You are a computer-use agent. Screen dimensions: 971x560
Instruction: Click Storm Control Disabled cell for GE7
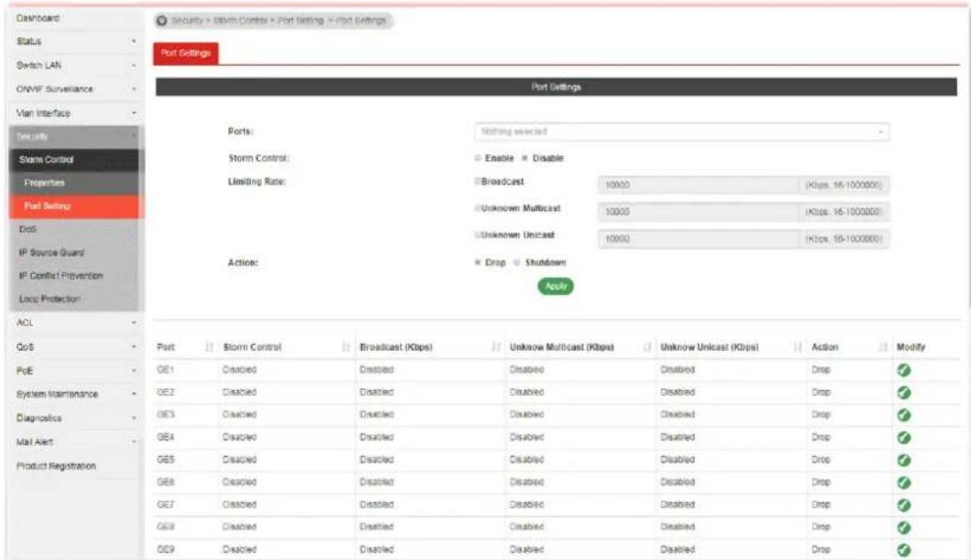tap(239, 505)
